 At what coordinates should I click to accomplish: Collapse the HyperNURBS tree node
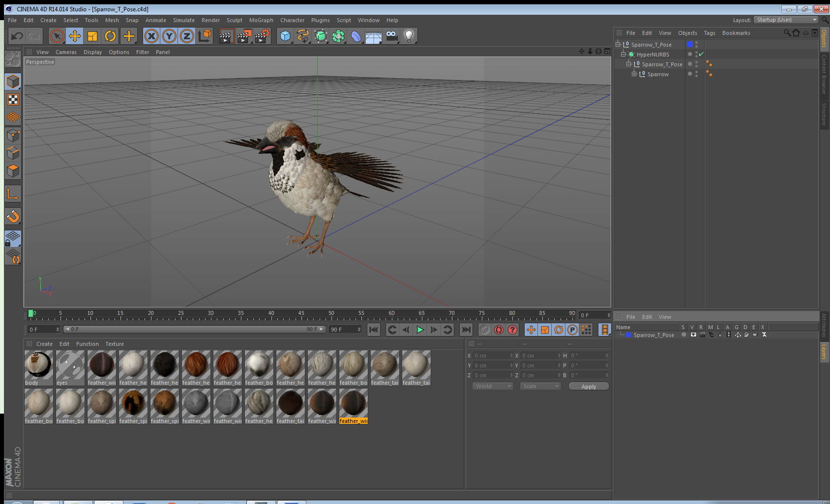623,54
